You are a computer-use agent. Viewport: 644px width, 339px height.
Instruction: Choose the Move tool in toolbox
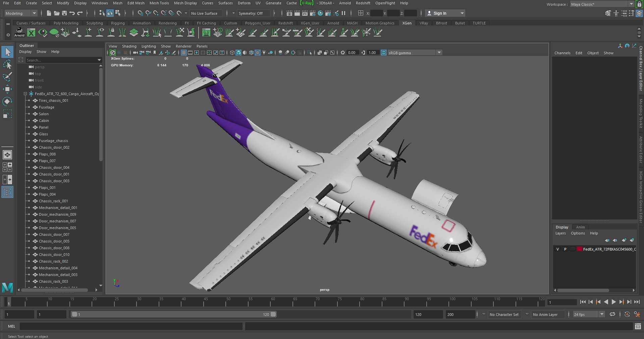click(7, 89)
